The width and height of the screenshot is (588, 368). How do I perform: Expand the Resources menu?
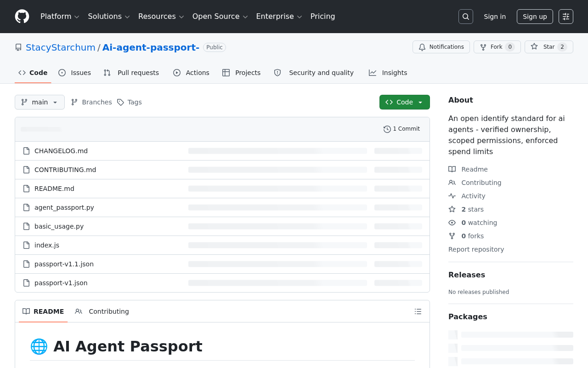(x=161, y=17)
